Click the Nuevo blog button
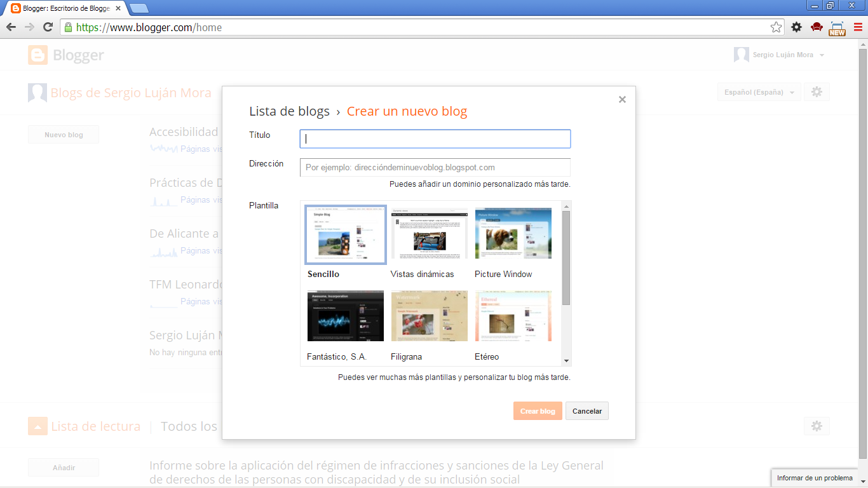This screenshot has width=868, height=488. point(64,135)
